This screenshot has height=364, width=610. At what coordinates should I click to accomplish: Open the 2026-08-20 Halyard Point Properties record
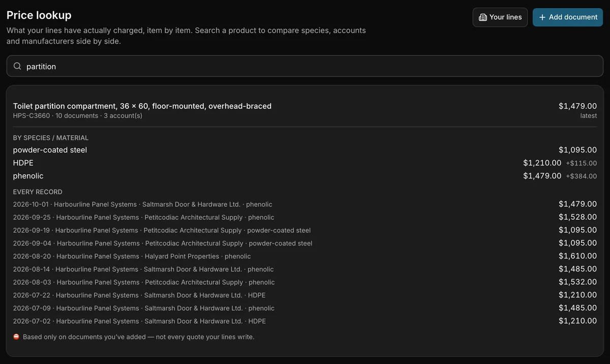(x=305, y=256)
